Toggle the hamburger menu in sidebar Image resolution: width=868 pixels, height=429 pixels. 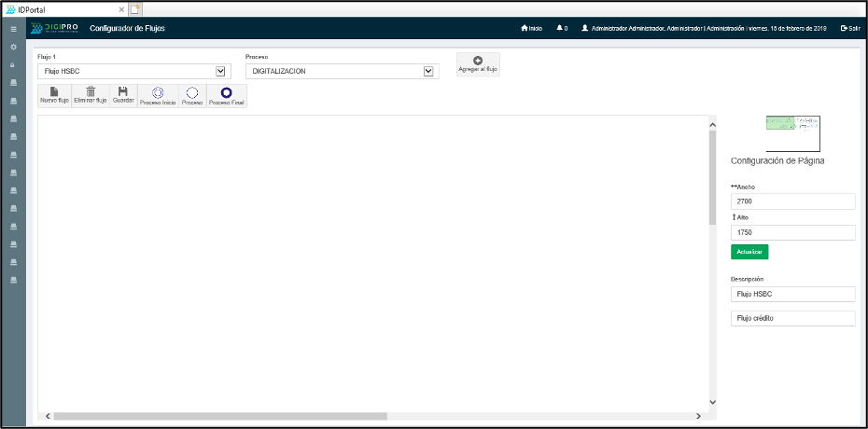click(x=13, y=29)
